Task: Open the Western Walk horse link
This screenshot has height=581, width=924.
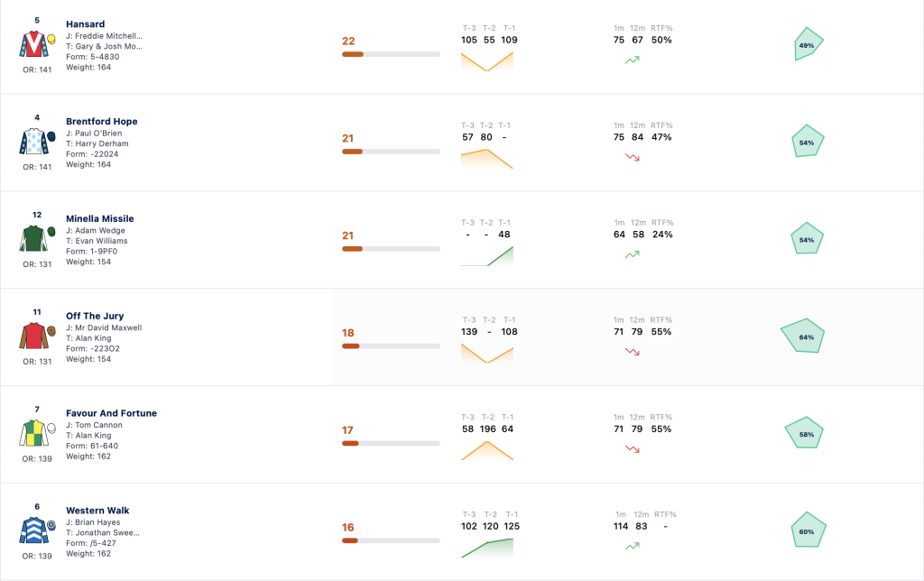Action: coord(97,511)
